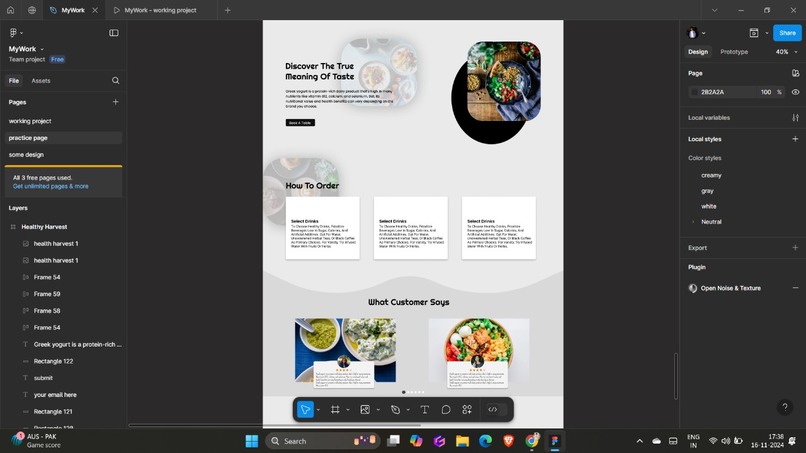Click the Share button
This screenshot has width=806, height=453.
coord(787,33)
